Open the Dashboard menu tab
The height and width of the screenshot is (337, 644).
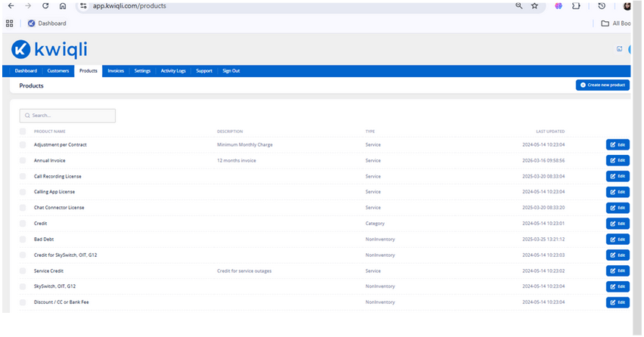[26, 71]
